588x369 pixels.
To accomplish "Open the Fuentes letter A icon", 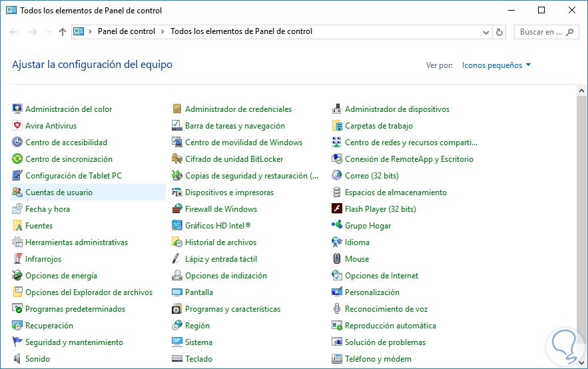I will (17, 225).
